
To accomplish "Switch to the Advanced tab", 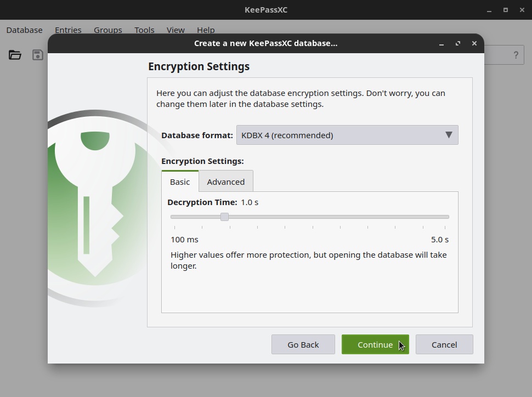I will (x=225, y=182).
